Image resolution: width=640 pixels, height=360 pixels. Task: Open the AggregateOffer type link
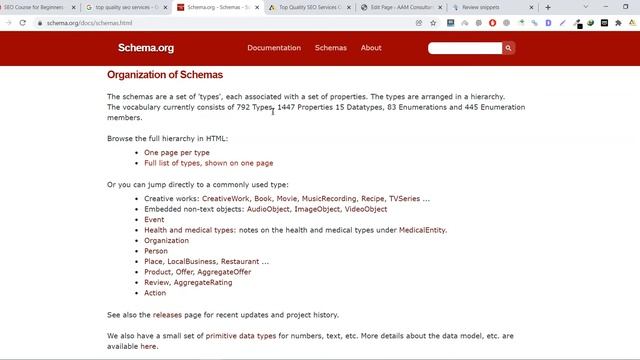click(x=224, y=272)
